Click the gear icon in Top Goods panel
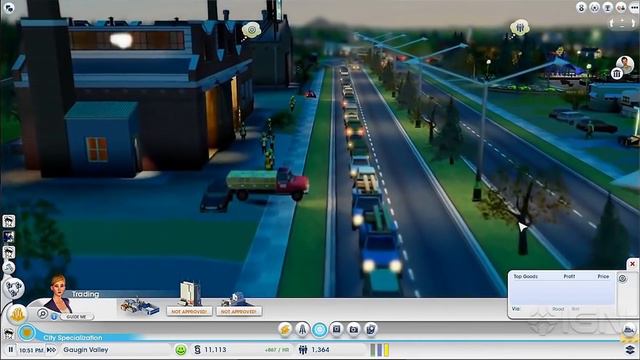640x360 pixels. click(x=622, y=279)
